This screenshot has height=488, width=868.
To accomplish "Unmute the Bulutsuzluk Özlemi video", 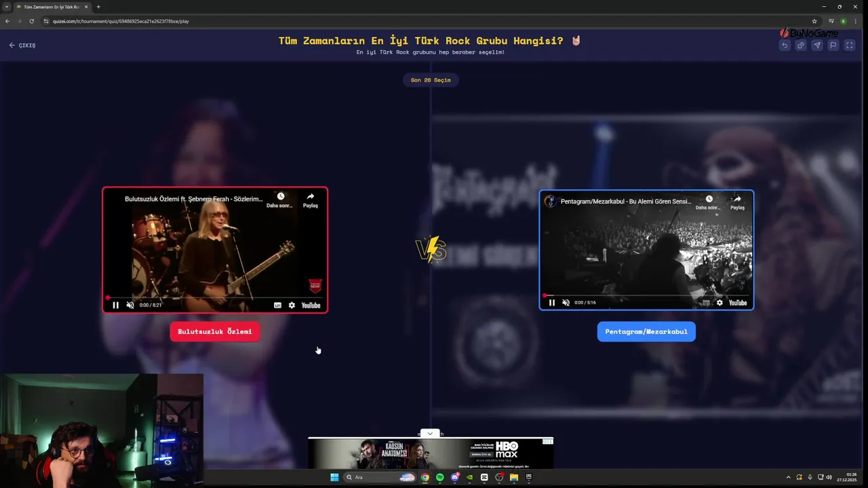I will [x=130, y=305].
